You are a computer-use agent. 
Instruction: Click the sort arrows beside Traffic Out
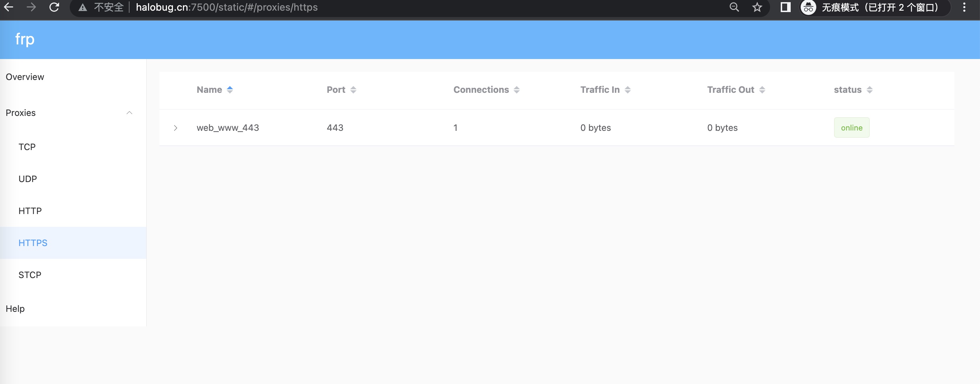click(x=762, y=90)
